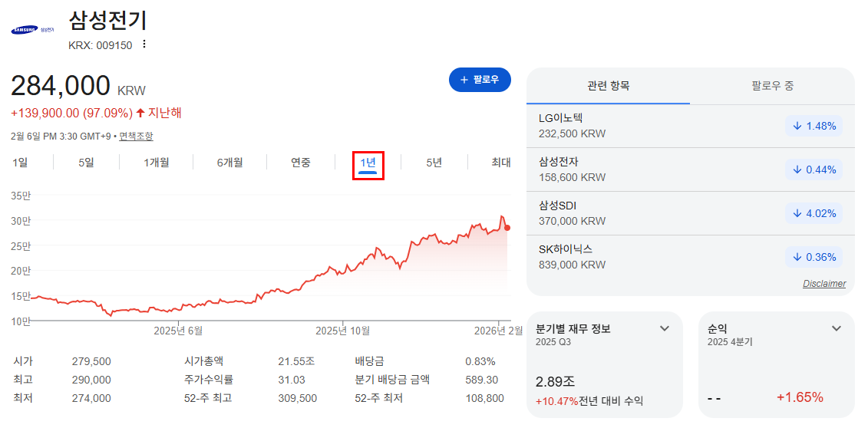The height and width of the screenshot is (428, 868).
Task: Click the 2025년 10월 chart axis label
Action: click(x=342, y=331)
